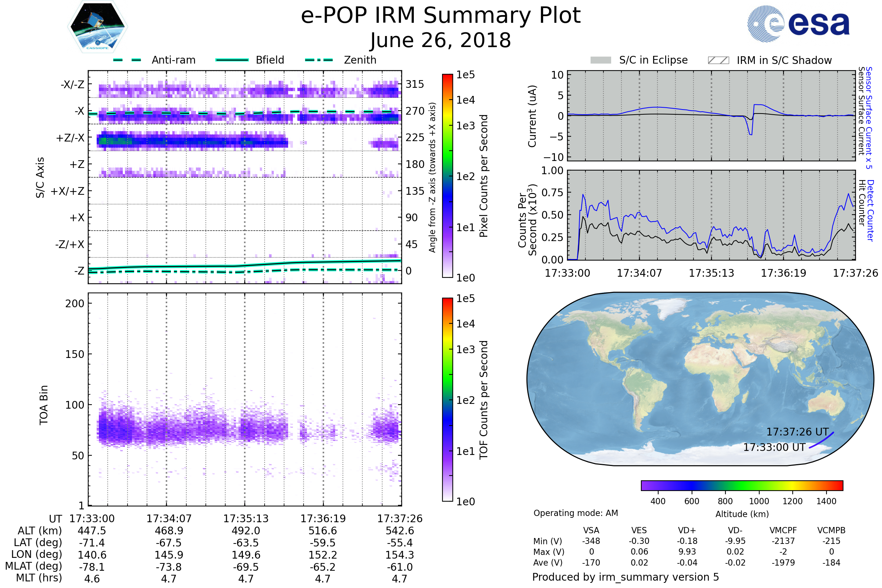Click the TOA Bin axis label

[44, 405]
